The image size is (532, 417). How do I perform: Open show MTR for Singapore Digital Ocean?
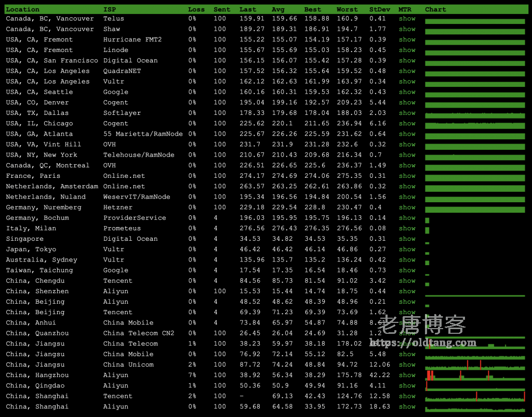click(407, 239)
